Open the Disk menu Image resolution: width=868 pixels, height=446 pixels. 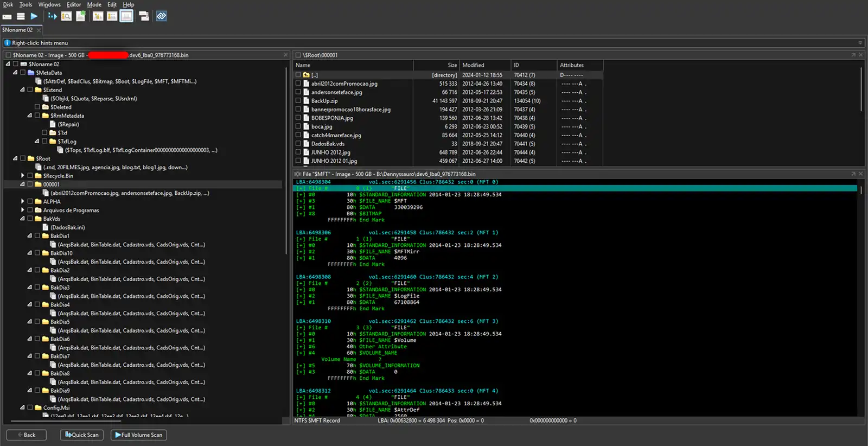point(8,4)
